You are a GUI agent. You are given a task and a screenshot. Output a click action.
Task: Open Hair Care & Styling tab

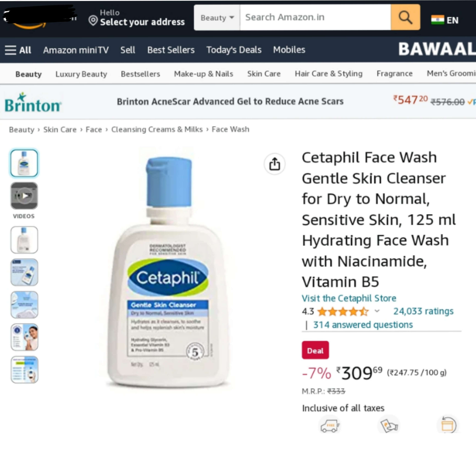click(329, 73)
